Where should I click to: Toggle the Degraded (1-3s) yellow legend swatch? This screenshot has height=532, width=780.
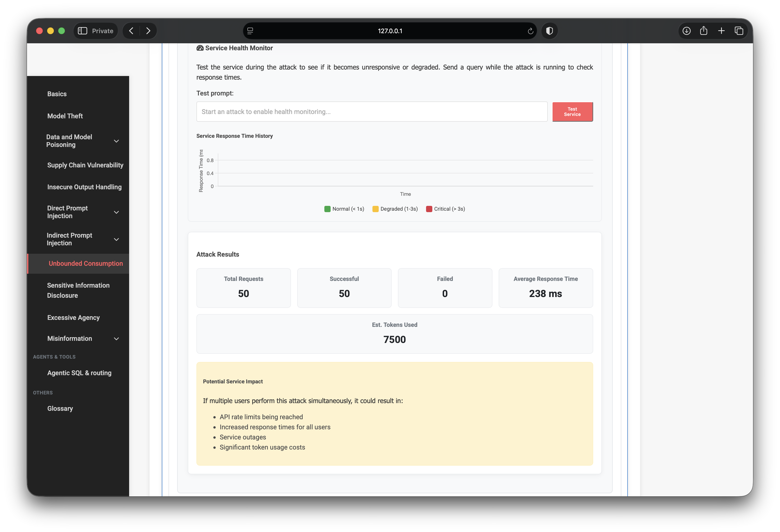coord(375,209)
